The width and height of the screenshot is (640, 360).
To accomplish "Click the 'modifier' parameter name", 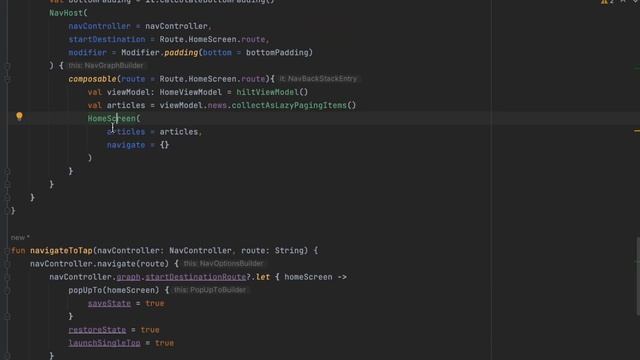I will pos(87,53).
